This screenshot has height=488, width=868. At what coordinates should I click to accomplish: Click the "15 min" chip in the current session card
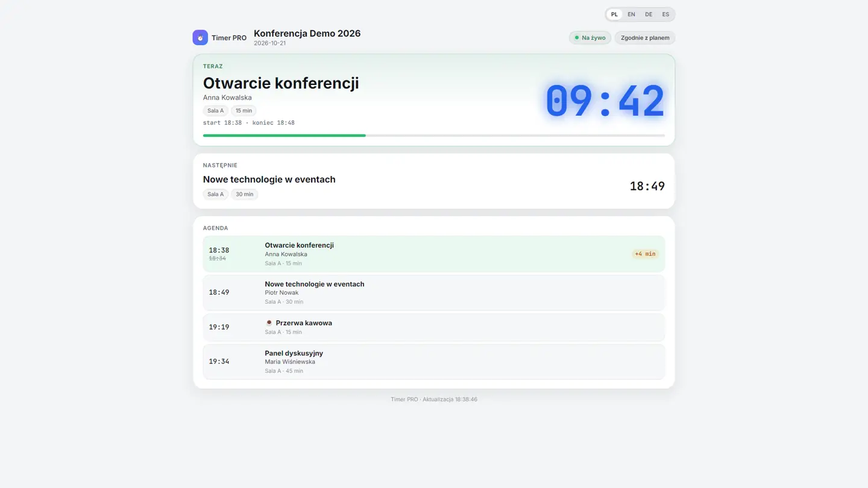tap(244, 111)
